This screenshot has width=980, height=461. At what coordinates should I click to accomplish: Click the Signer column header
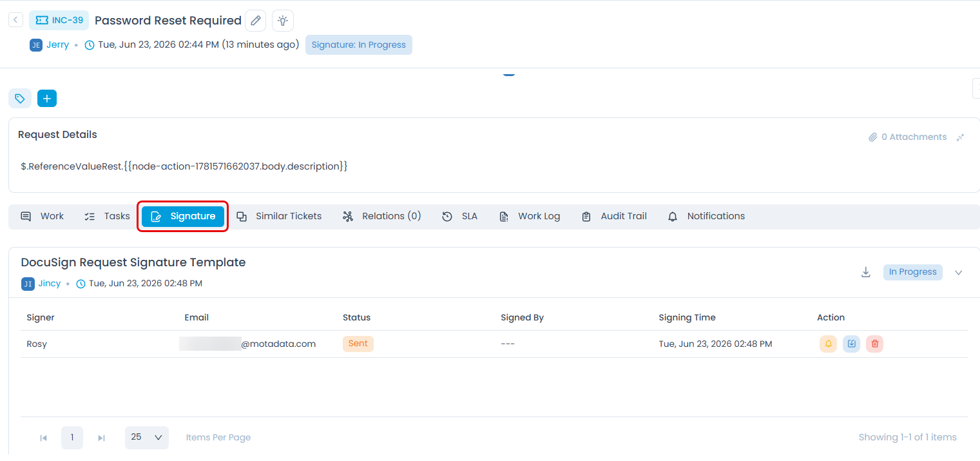point(41,318)
